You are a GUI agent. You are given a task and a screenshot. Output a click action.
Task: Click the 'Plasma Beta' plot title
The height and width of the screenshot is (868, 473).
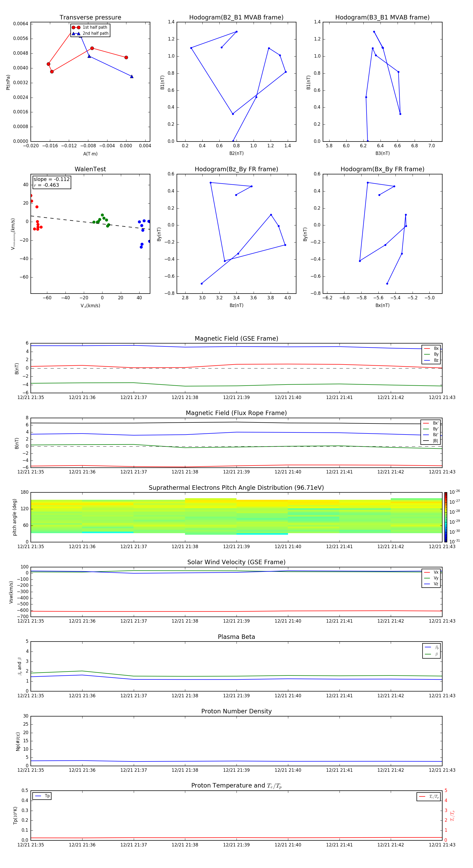pos(236,637)
